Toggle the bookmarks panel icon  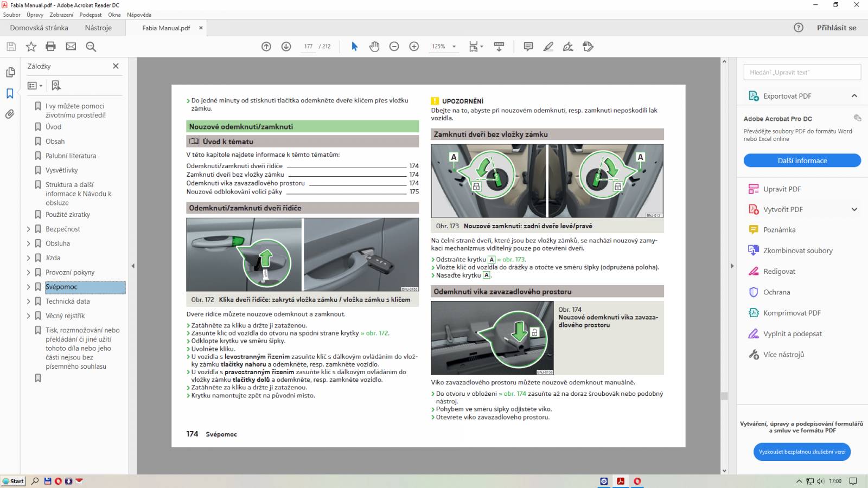10,93
